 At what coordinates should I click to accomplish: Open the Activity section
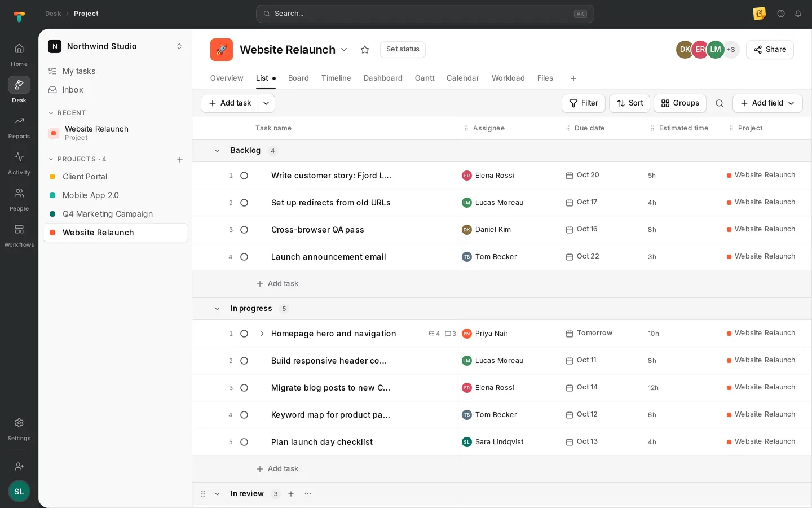[19, 163]
